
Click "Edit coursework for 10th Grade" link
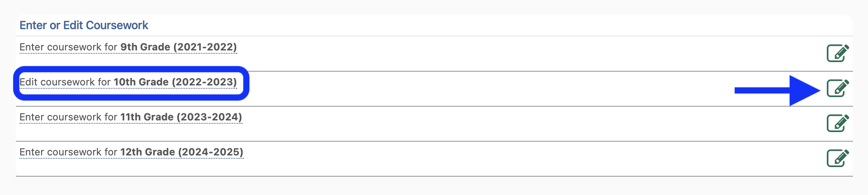tap(128, 82)
